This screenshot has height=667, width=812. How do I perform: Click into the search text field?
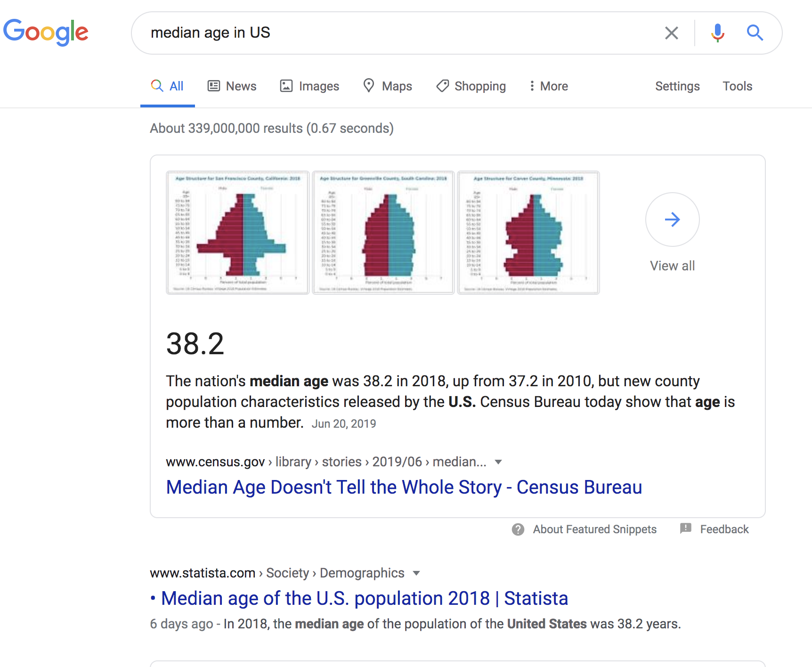[400, 33]
